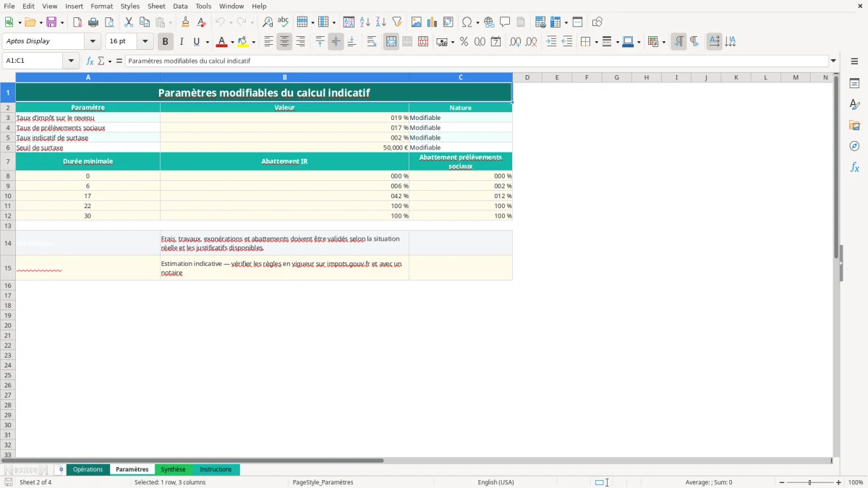Expand the Background Color dropdown arrow
Viewport: 868px width, 488px height.
click(253, 42)
